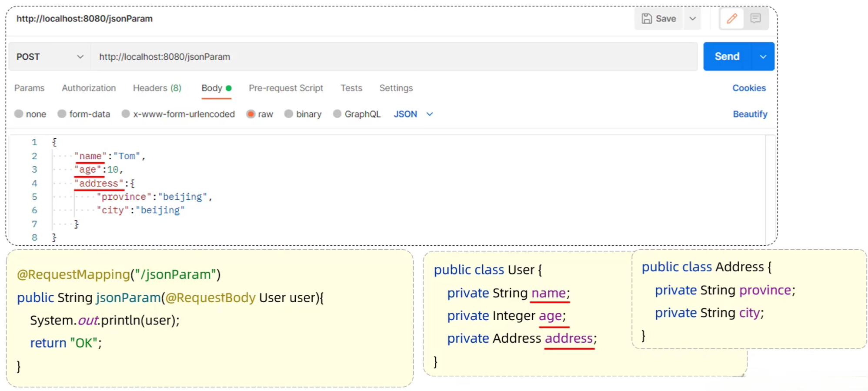The height and width of the screenshot is (391, 868).
Task: Select the none body type
Action: (x=19, y=114)
